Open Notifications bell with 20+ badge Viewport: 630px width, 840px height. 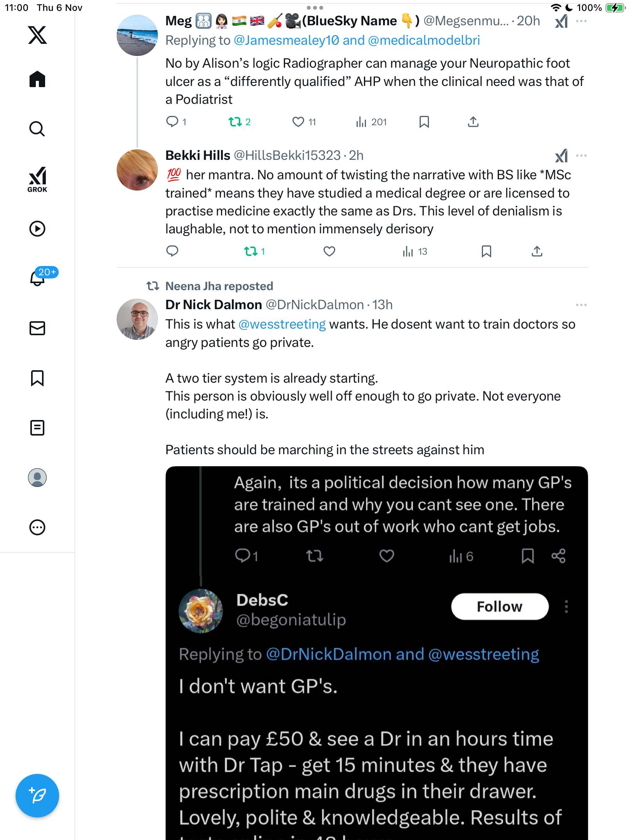pyautogui.click(x=38, y=278)
